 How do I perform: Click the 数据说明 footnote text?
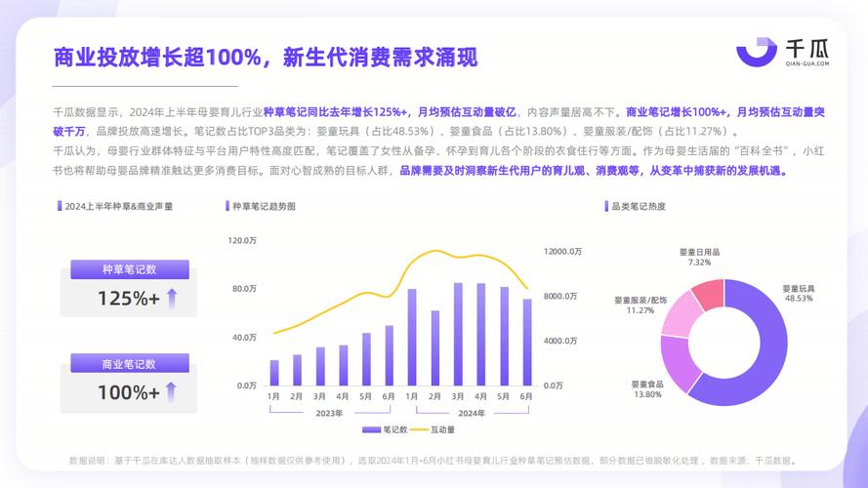434,461
